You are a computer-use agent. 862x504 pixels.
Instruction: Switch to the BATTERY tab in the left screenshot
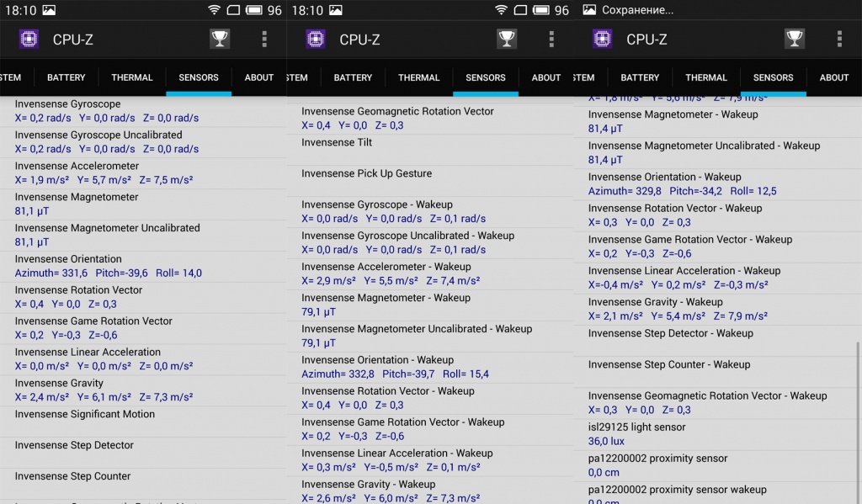coord(66,77)
